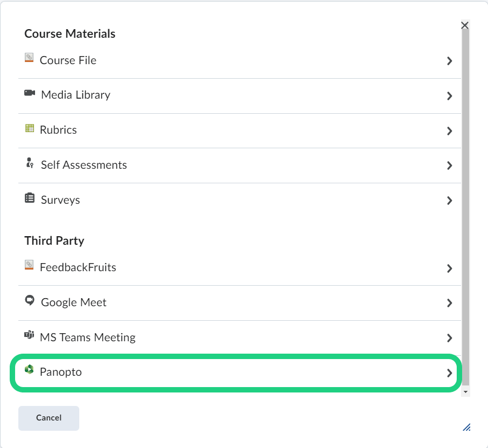The height and width of the screenshot is (448, 488).
Task: Click the Surveys clipboard icon
Action: (30, 198)
